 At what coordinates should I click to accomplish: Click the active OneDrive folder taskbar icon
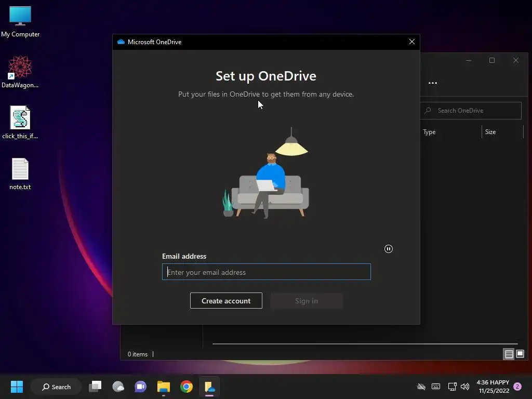209,387
